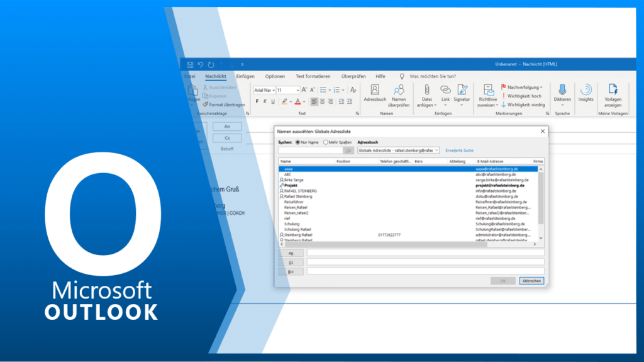644x362 pixels.
Task: Click Vorlagen anzeigen in the ribbon
Action: pyautogui.click(x=613, y=96)
